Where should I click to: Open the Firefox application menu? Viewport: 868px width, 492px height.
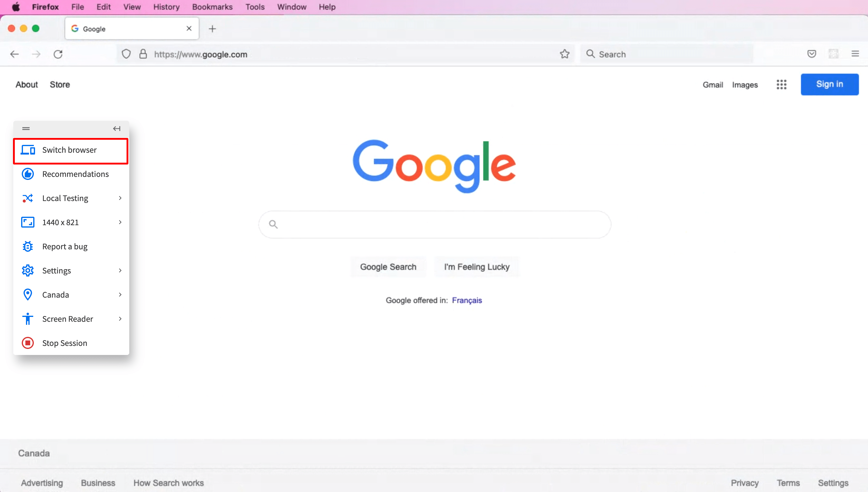click(855, 54)
